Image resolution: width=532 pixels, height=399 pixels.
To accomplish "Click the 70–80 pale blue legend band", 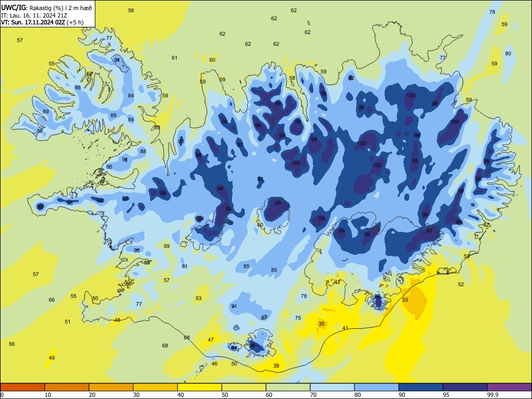I will (332, 387).
